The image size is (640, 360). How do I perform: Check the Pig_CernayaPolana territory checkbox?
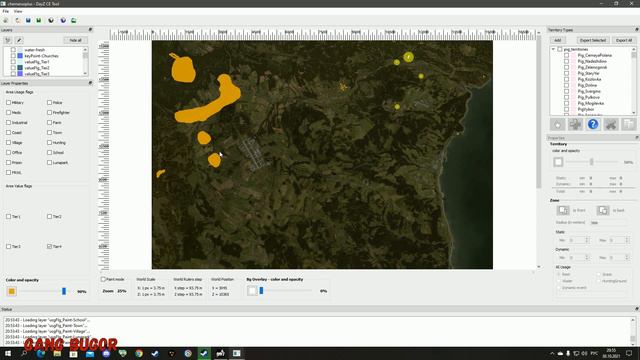coord(567,55)
